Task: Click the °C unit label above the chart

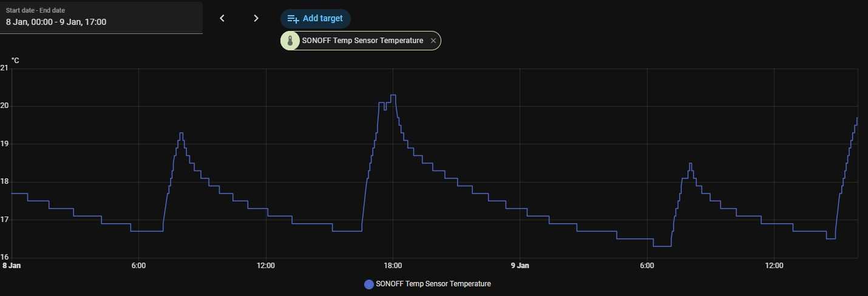Action: (x=15, y=60)
